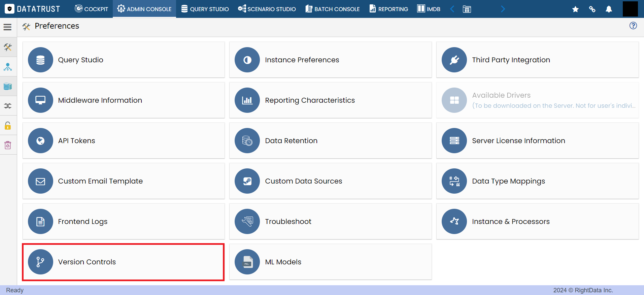Click the Data Retention clock icon
Screen dimensions: 644x295
click(x=247, y=141)
